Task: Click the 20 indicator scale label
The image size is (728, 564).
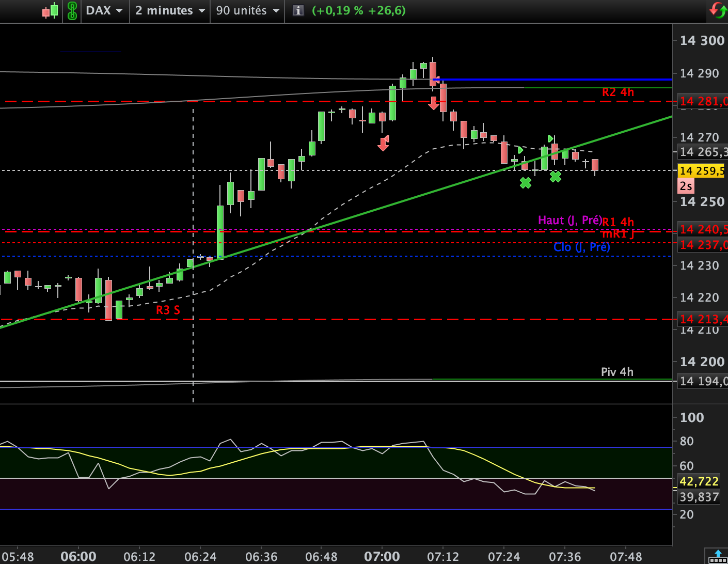Action: click(x=687, y=514)
